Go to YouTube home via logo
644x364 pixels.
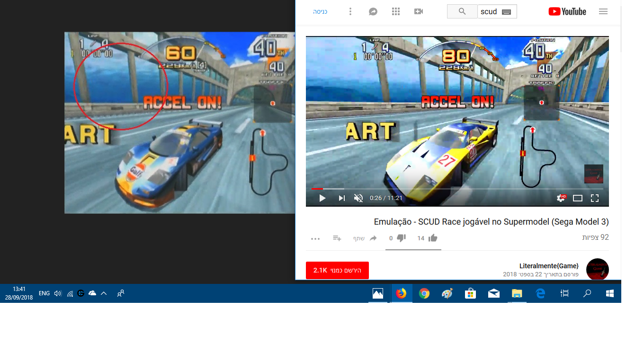point(567,11)
